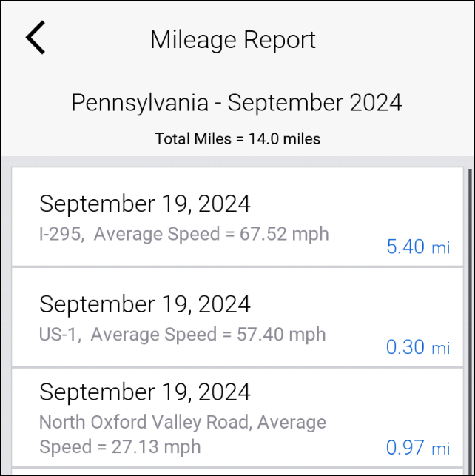475x476 pixels.
Task: Select the date on the I-295 entry
Action: pos(145,203)
